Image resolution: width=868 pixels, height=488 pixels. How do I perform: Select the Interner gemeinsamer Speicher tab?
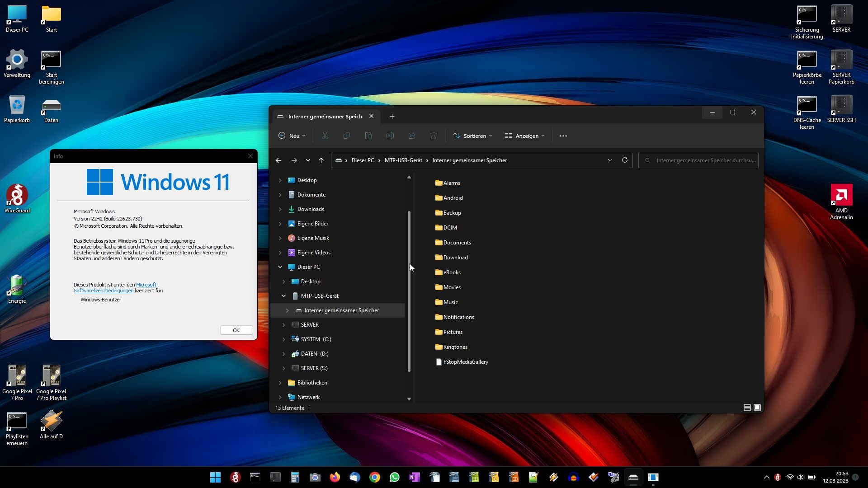click(325, 117)
